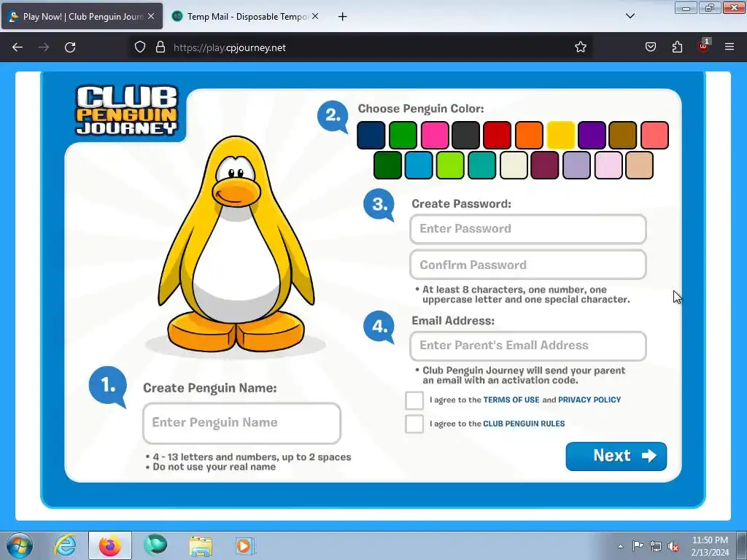Open the uBlock Origin extension icon
The height and width of the screenshot is (560, 747).
704,46
